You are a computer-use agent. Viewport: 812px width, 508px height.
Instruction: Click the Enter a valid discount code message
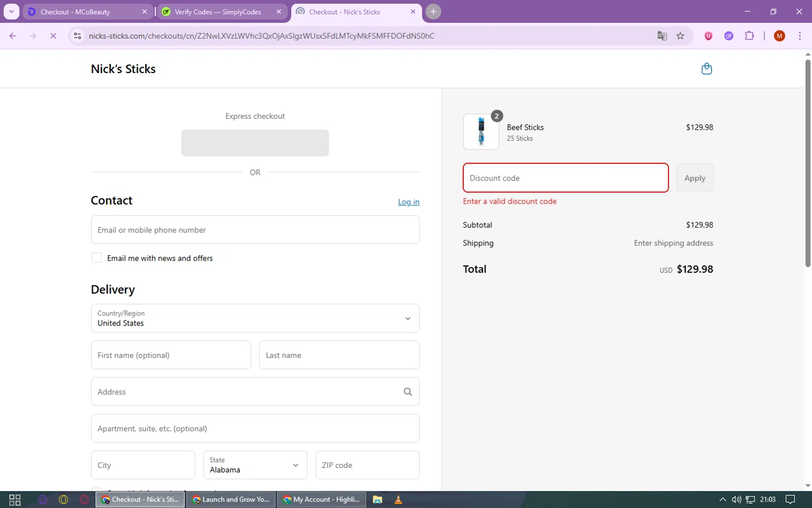click(x=509, y=201)
